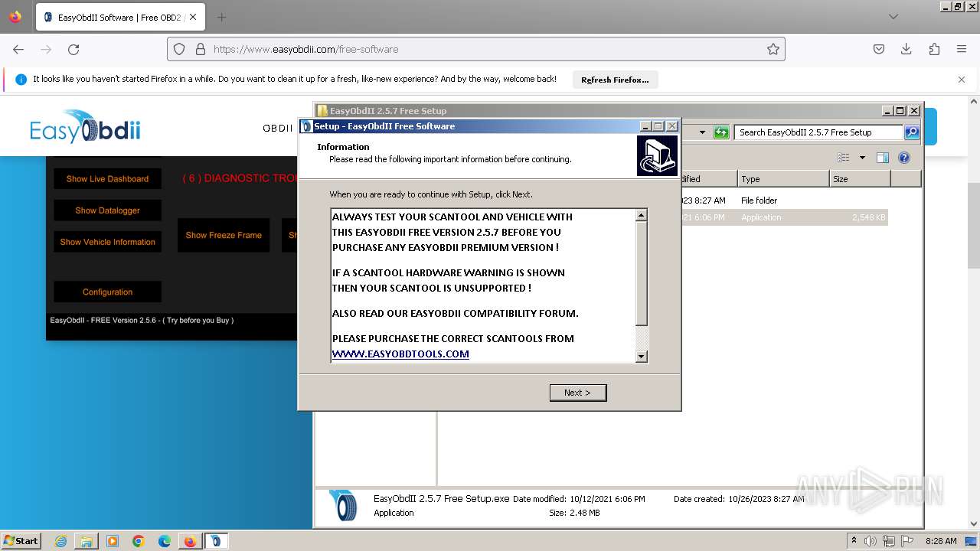
Task: Open the Pocket save icon in Firefox toolbar
Action: 879,49
